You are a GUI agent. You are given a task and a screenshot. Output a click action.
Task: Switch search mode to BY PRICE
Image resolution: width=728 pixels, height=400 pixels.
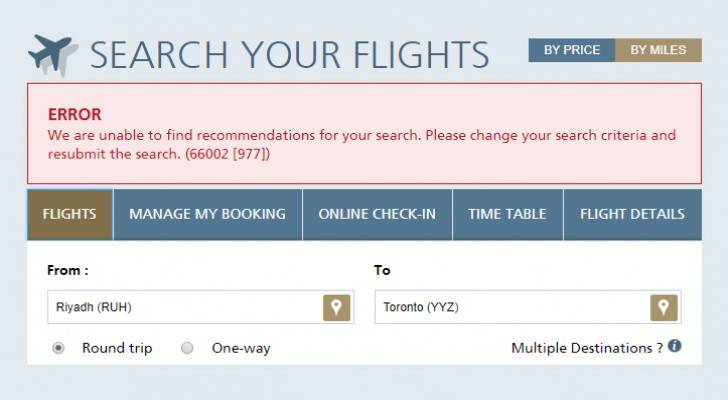pyautogui.click(x=572, y=50)
